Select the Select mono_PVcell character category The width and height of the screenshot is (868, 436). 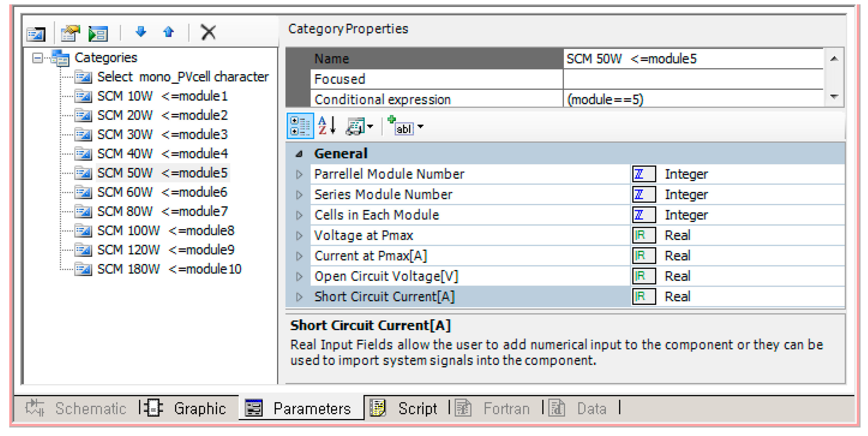tap(183, 77)
